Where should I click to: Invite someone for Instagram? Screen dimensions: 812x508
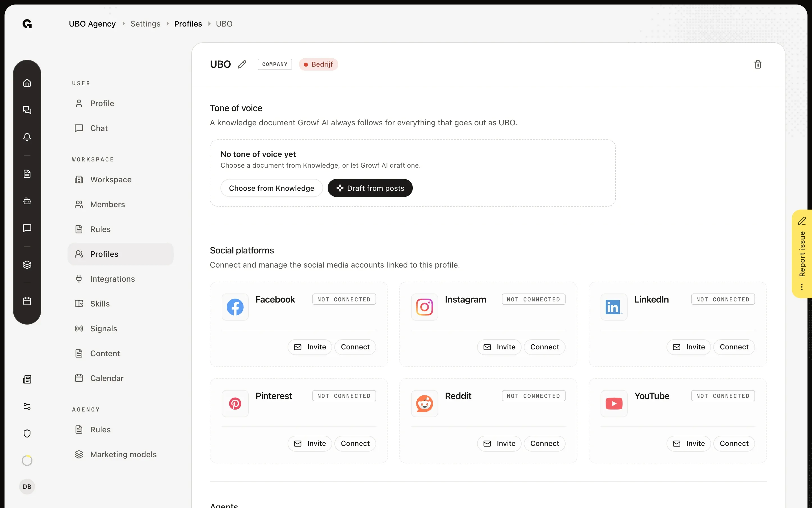[499, 347]
